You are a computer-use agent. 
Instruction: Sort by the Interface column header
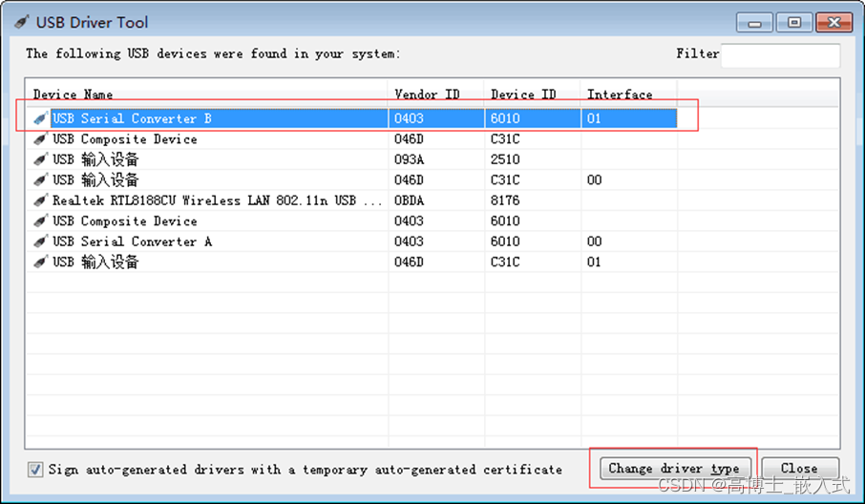click(x=629, y=94)
